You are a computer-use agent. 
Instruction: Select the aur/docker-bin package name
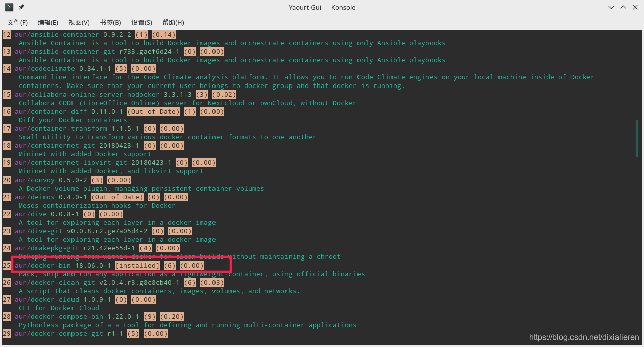click(43, 266)
